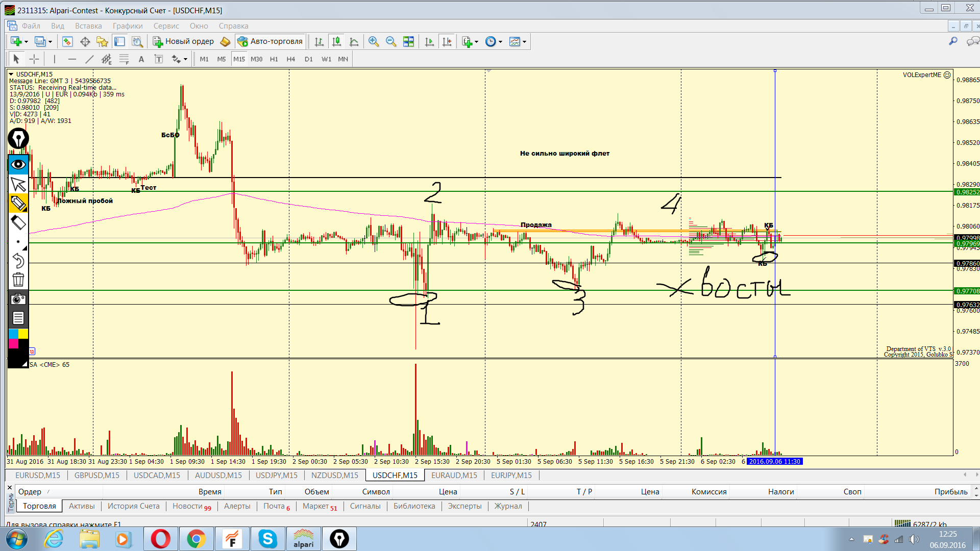Toggle the candlestick chart mode button
The height and width of the screenshot is (551, 980).
[336, 42]
